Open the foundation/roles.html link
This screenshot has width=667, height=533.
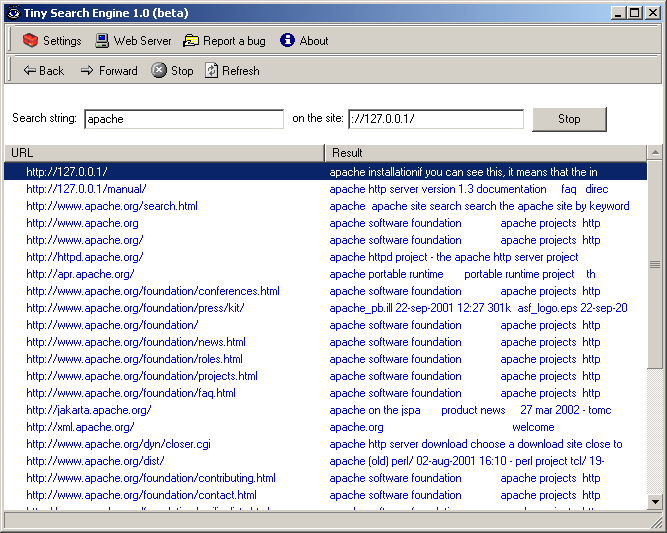pos(134,359)
